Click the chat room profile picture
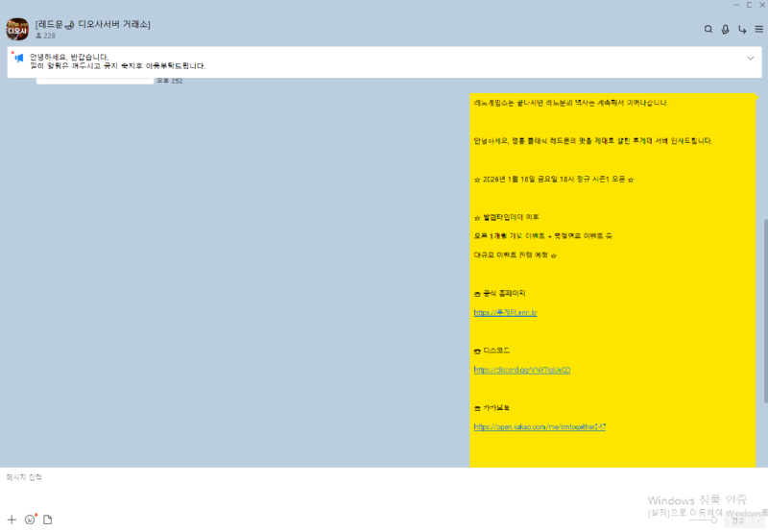Viewport: 768px width, 532px height. coord(17,29)
